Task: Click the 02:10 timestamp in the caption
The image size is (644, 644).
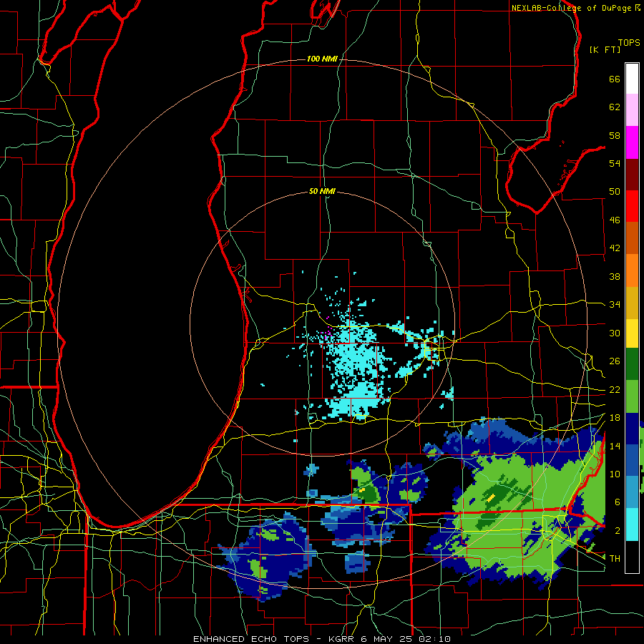Action: [x=435, y=639]
